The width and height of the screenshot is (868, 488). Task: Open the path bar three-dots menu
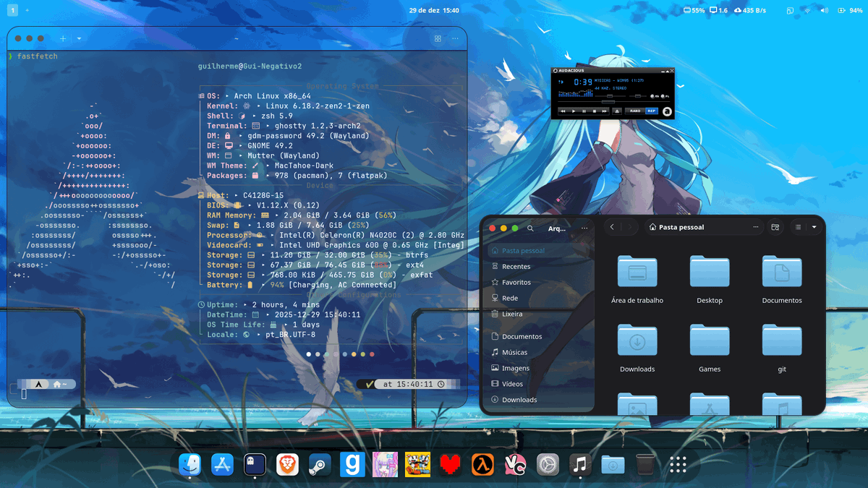(755, 227)
